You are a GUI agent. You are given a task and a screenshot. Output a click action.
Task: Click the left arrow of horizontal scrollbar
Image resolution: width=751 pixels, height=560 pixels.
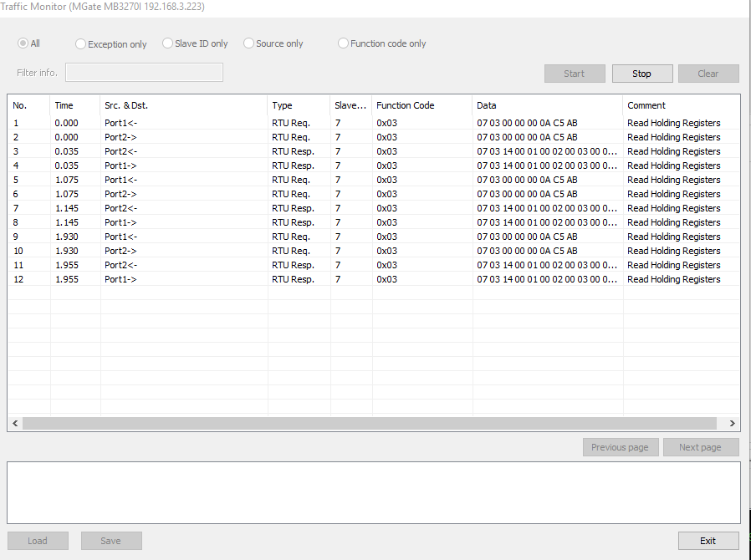(x=15, y=423)
